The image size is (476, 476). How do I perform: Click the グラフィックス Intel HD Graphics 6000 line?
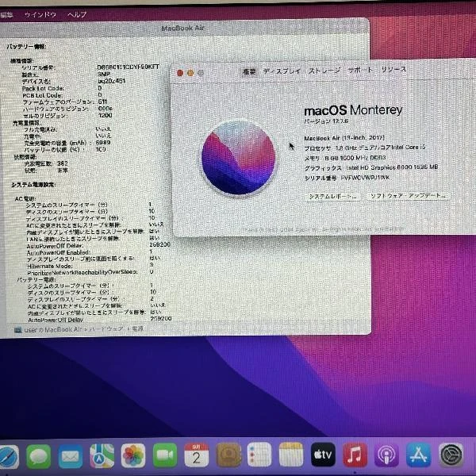pyautogui.click(x=371, y=167)
